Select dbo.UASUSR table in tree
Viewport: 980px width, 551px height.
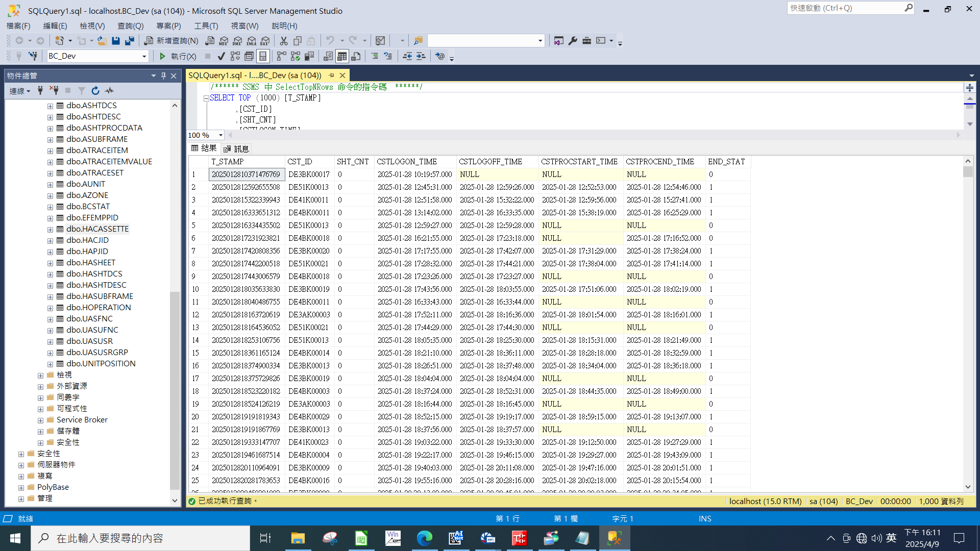[x=89, y=341]
